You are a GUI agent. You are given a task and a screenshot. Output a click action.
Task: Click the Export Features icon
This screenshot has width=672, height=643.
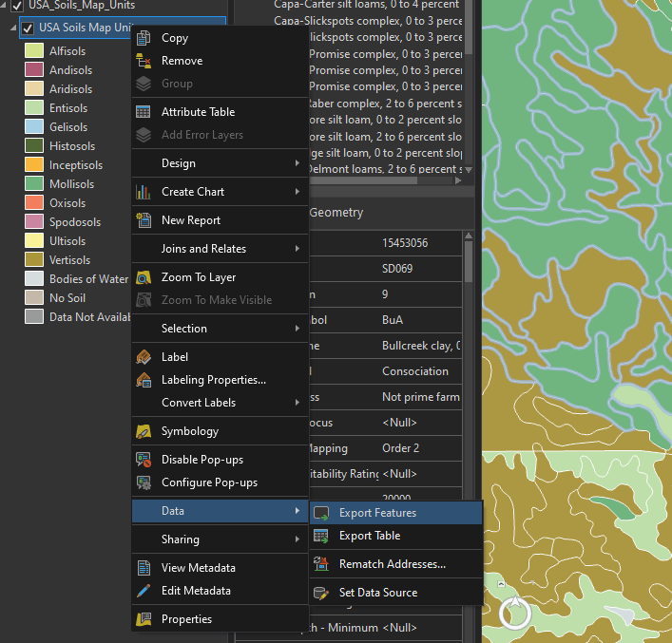(321, 513)
